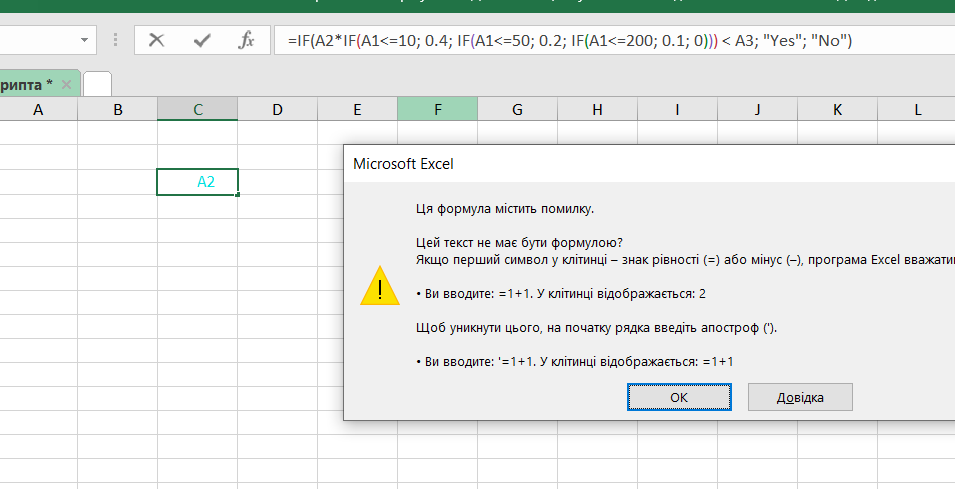
Task: Select column I header
Action: pos(677,110)
